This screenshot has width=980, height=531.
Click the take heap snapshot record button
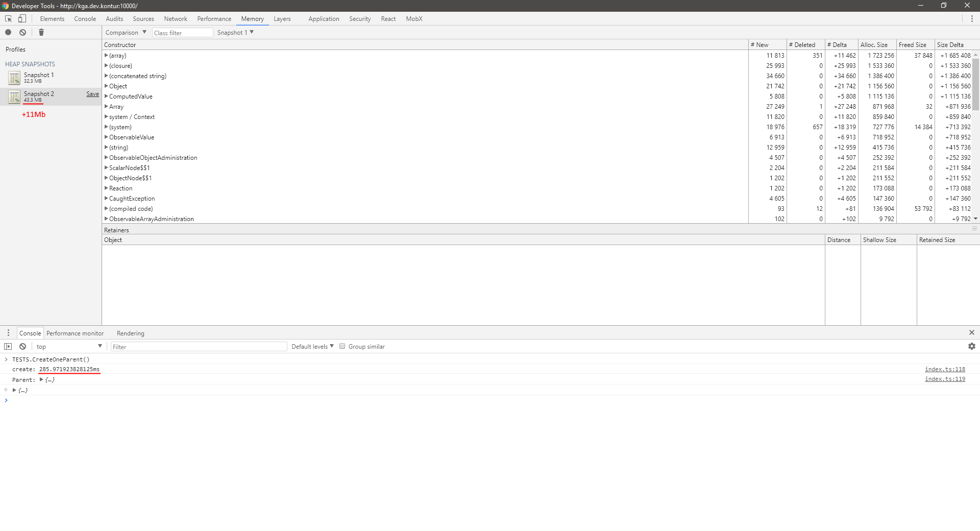8,32
